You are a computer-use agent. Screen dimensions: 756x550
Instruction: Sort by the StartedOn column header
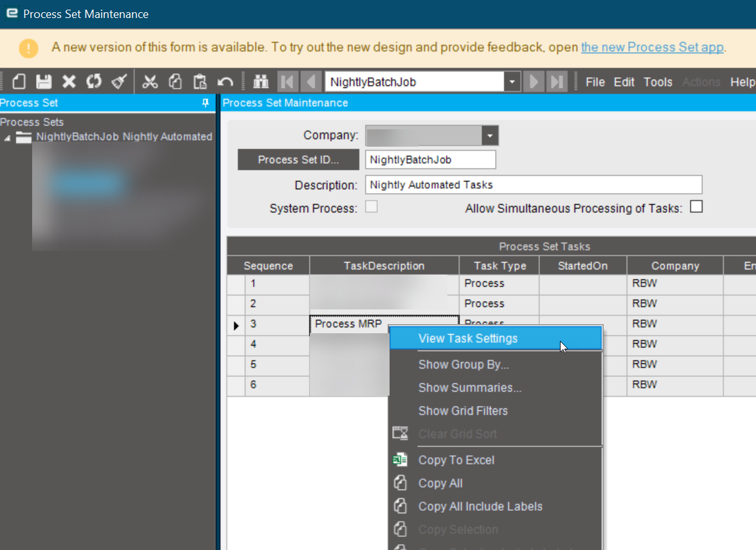point(582,265)
